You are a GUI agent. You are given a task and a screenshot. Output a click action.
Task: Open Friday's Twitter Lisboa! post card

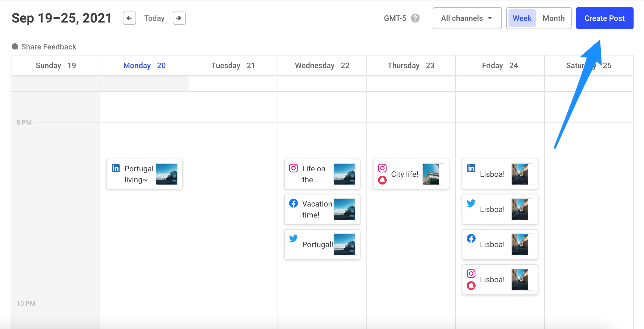pos(492,209)
